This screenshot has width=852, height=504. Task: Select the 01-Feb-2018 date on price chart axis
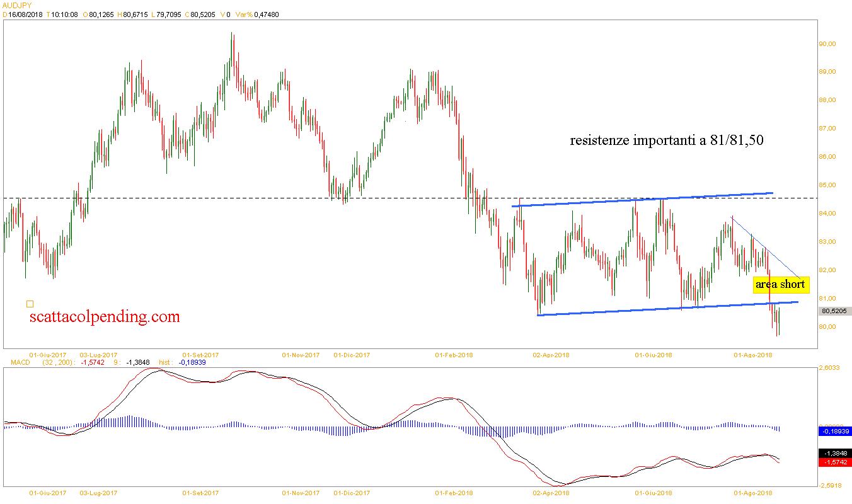454,355
